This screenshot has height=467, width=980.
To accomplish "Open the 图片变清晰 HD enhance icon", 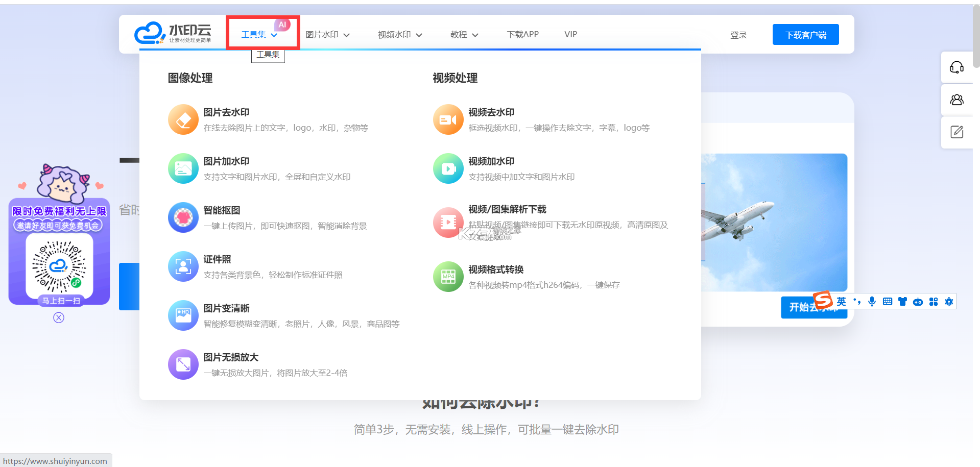I will (183, 315).
